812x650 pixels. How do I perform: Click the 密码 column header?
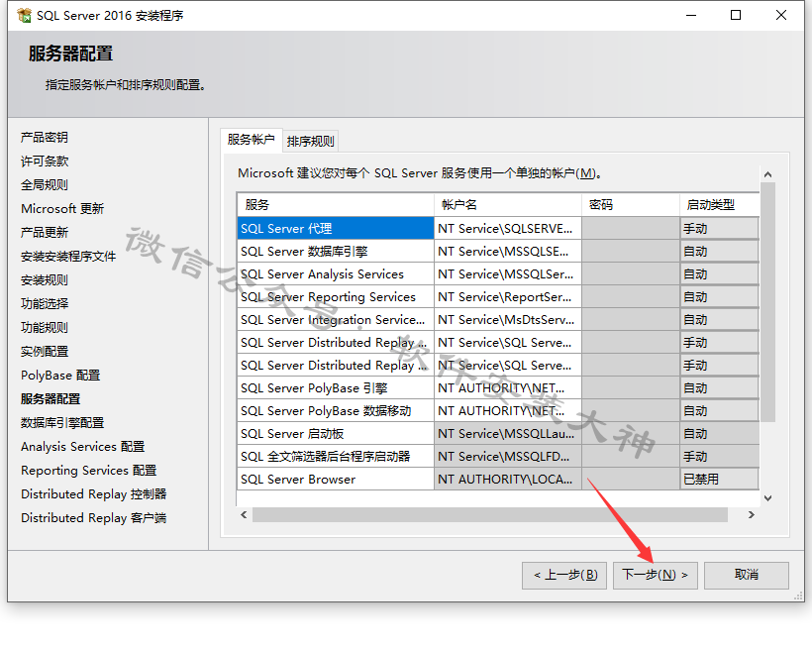(x=631, y=205)
